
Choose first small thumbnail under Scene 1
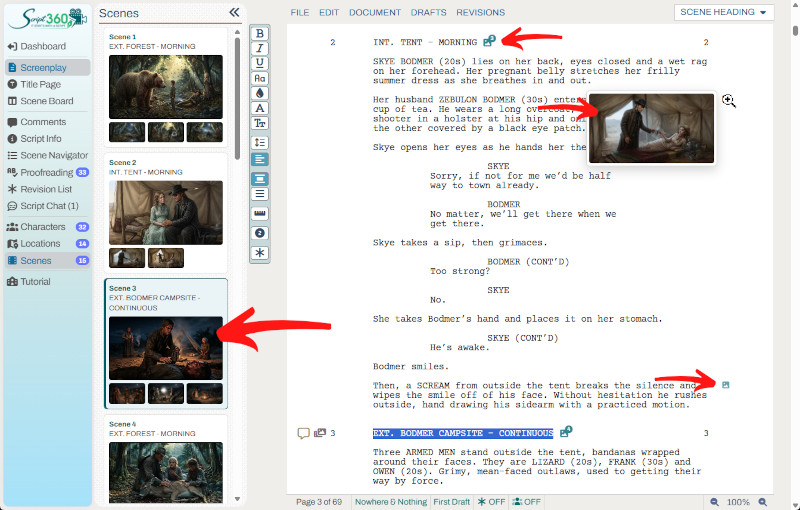click(127, 132)
